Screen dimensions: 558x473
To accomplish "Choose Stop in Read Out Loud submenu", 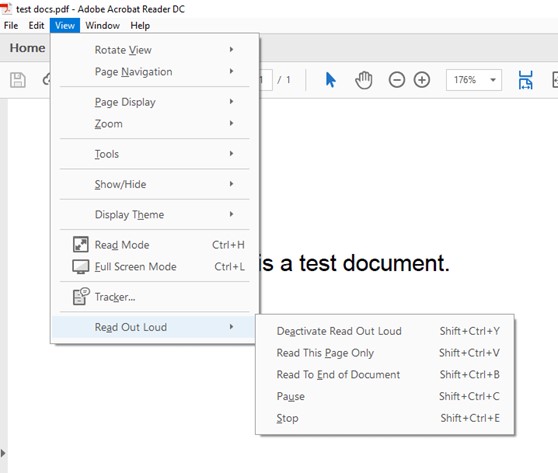I will 385,418.
